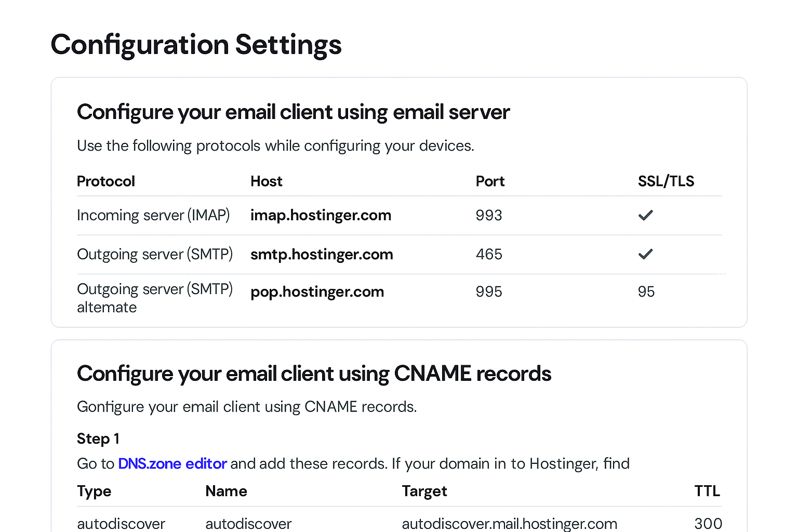The height and width of the screenshot is (532, 798).
Task: Select the pop.hostinger.com host
Action: (x=317, y=292)
